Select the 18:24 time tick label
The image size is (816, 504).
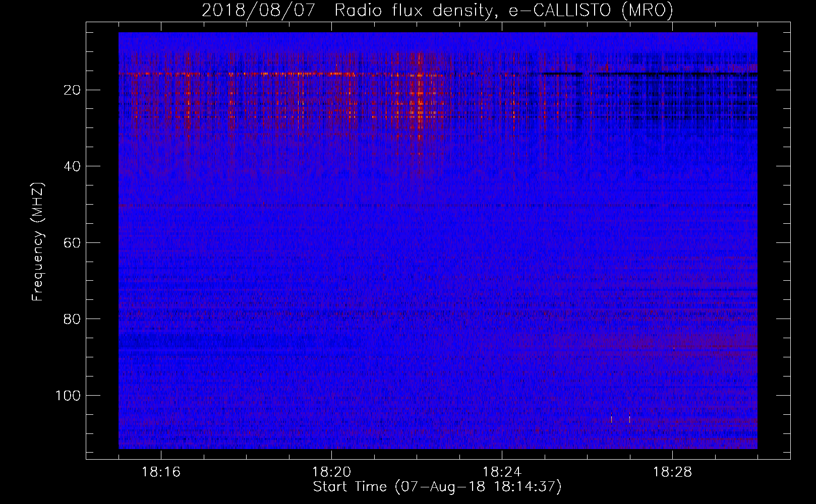pos(502,472)
